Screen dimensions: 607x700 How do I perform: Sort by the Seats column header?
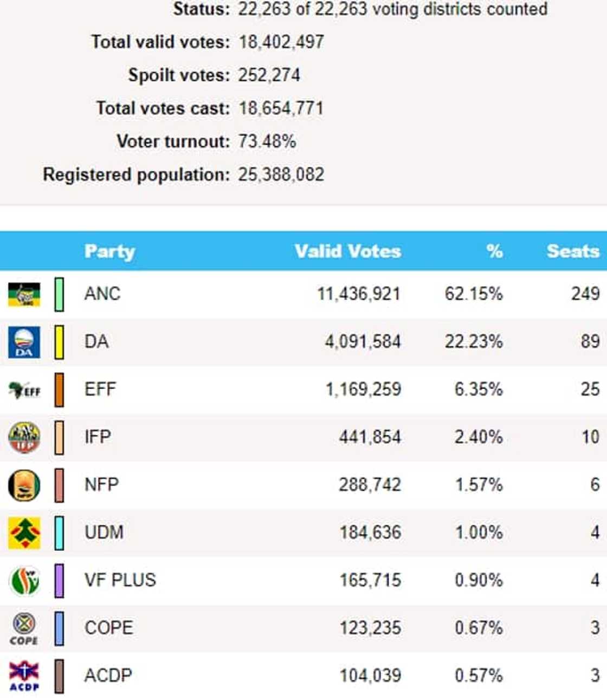click(572, 251)
